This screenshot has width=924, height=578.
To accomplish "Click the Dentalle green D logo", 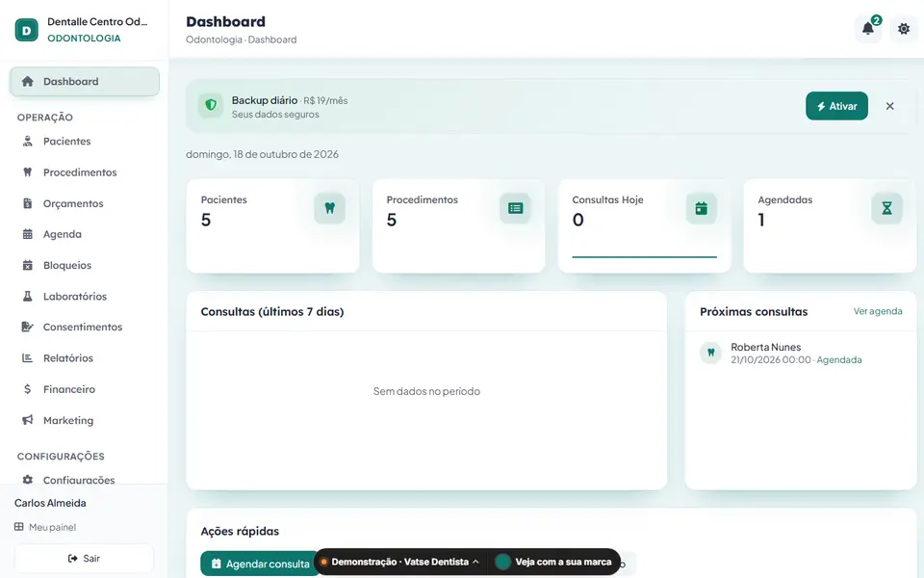I will (x=27, y=30).
